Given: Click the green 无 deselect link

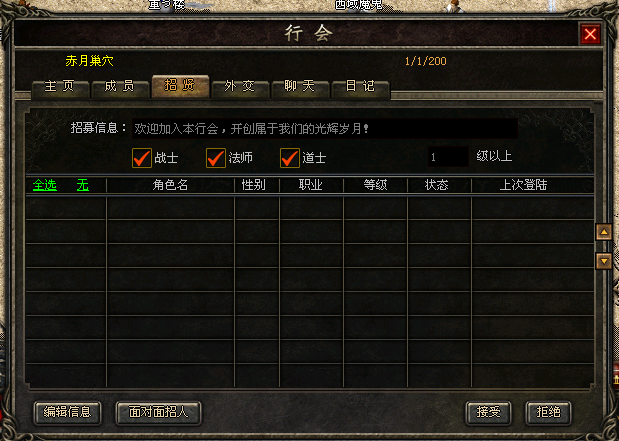Looking at the screenshot, I should [83, 185].
